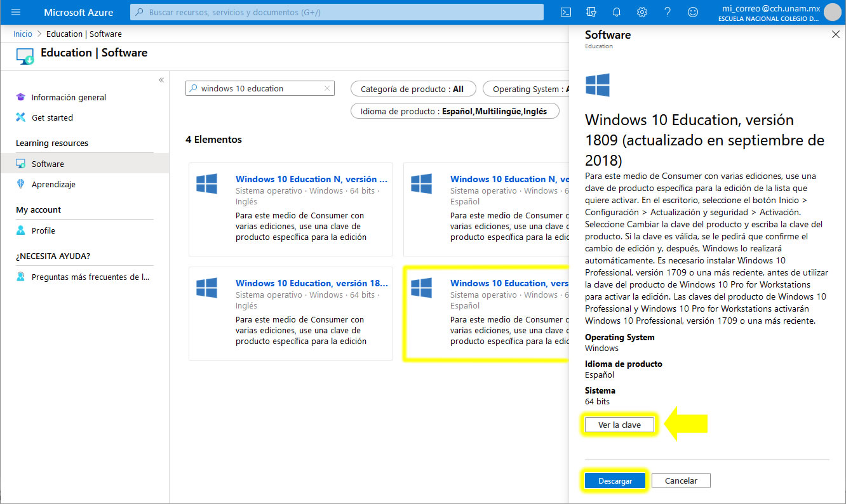Open the user account avatar
Screen dimensions: 846x504
point(832,12)
